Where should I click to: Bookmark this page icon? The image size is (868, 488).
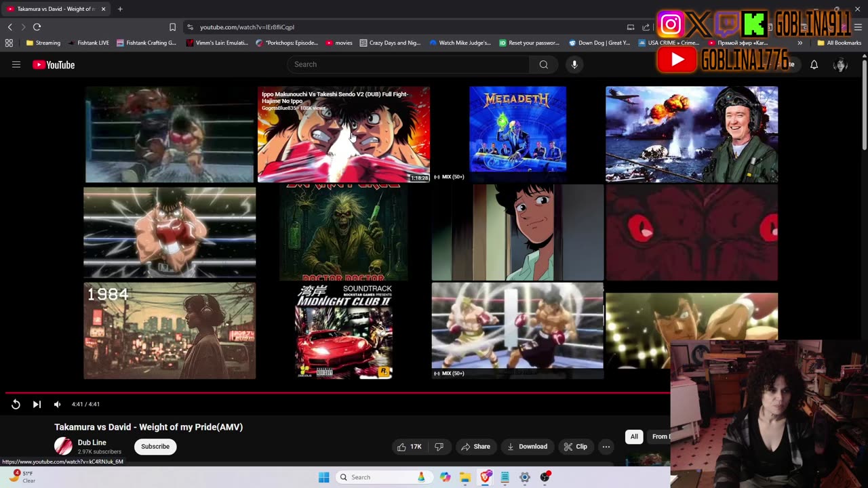(x=172, y=27)
